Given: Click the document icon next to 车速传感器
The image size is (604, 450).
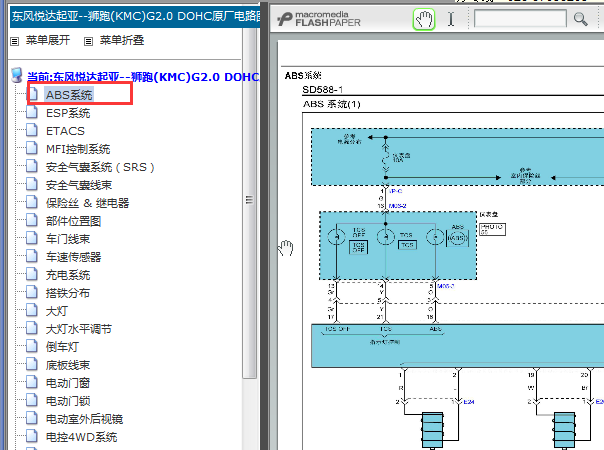Looking at the screenshot, I should [32, 256].
